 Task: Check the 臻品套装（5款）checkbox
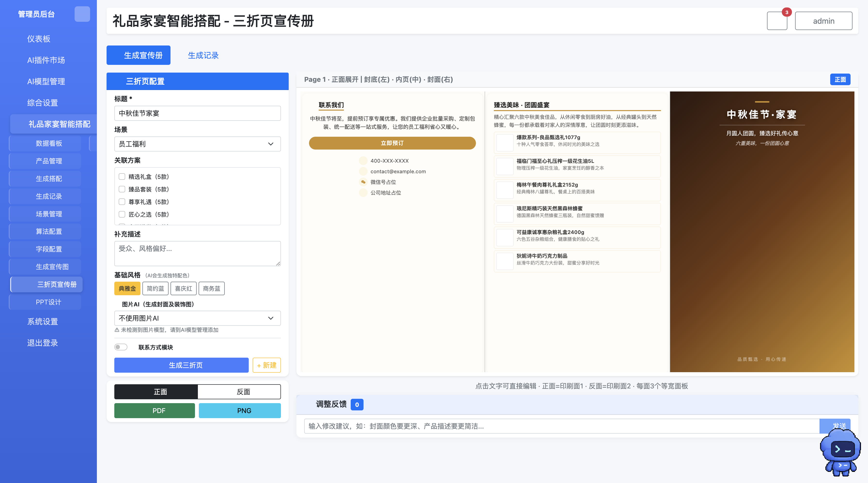pos(122,189)
